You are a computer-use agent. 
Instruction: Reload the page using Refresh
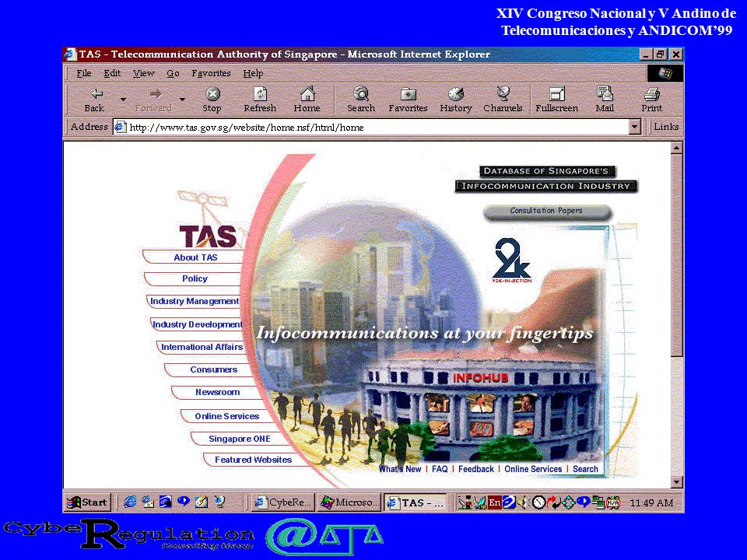[260, 100]
